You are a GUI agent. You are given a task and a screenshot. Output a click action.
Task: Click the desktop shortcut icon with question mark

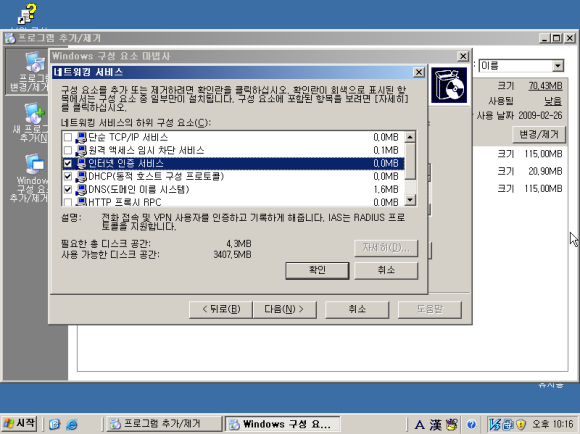click(x=27, y=14)
